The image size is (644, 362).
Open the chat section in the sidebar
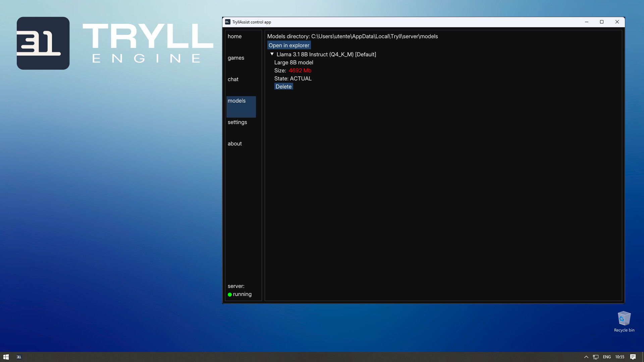(x=233, y=79)
